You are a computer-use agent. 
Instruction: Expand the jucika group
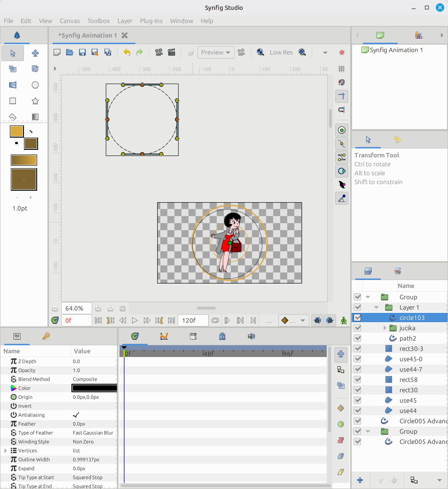pyautogui.click(x=385, y=328)
